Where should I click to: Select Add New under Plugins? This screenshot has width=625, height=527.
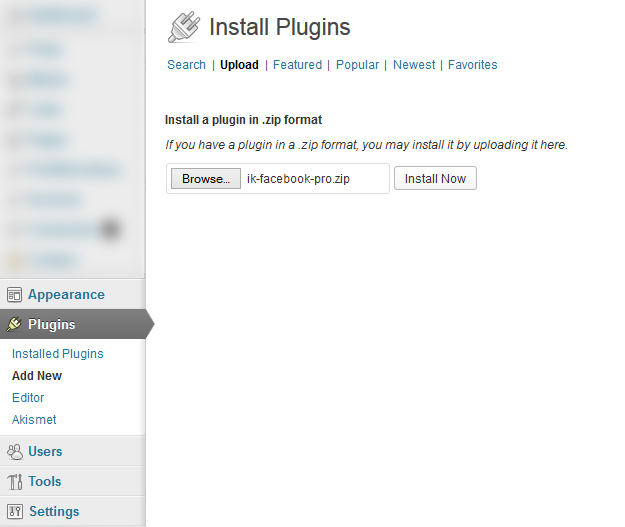37,376
